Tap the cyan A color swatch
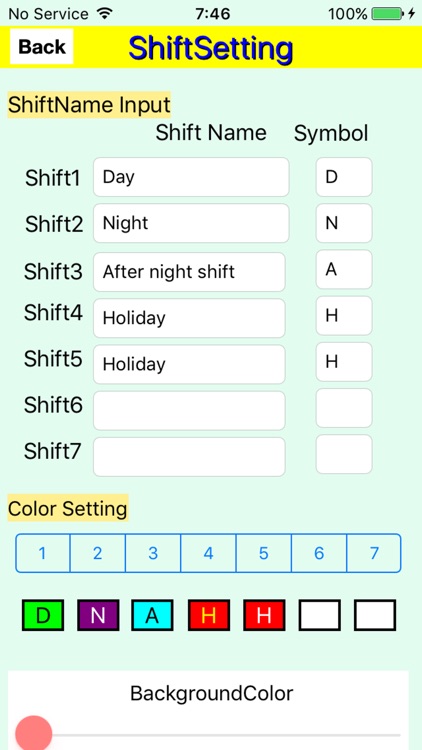This screenshot has width=422, height=750. [153, 615]
